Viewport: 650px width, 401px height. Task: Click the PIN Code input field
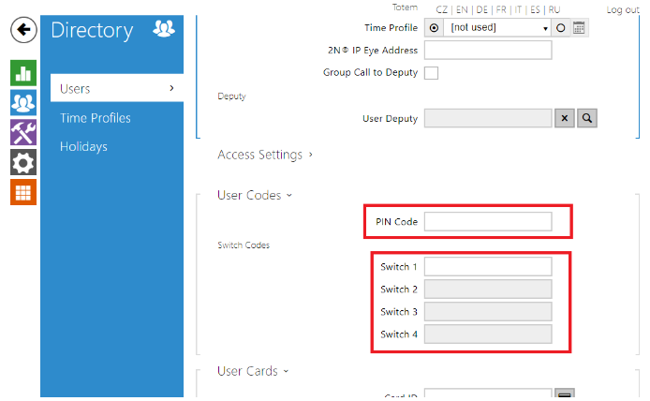(x=488, y=221)
